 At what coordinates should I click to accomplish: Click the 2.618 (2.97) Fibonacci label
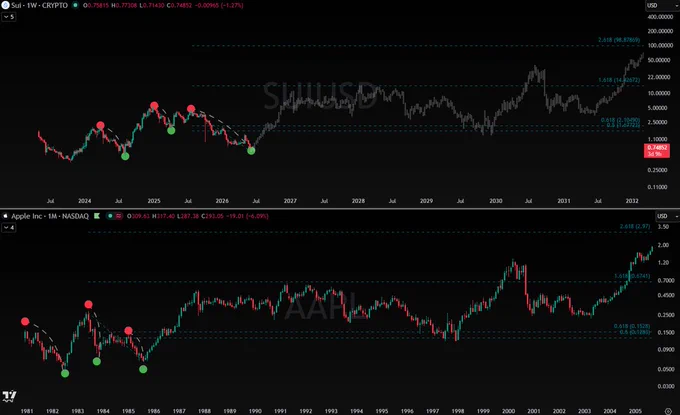[635, 226]
